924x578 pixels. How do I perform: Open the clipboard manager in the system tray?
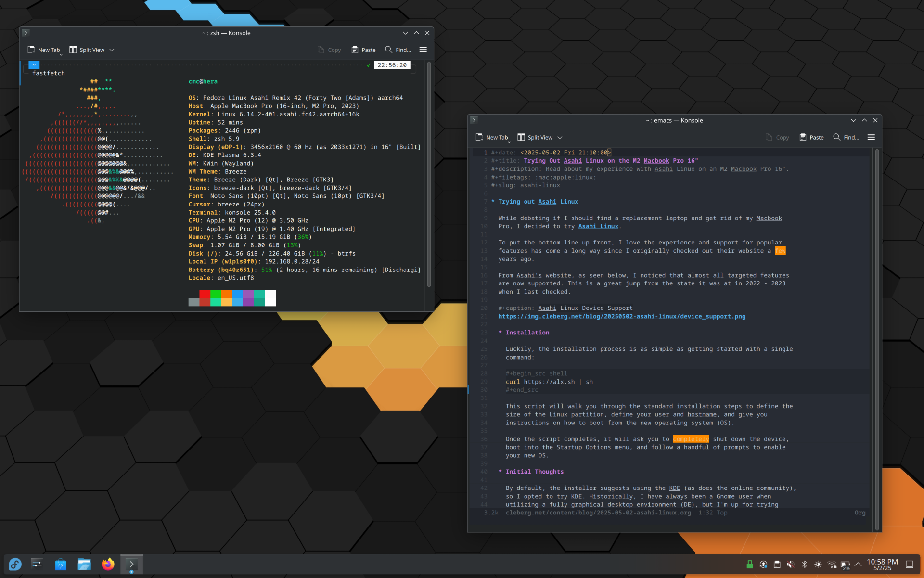click(x=776, y=564)
